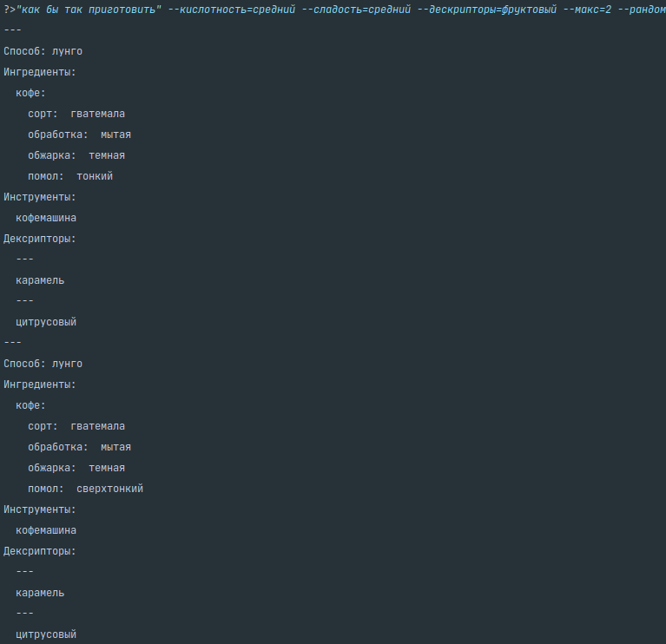The image size is (666, 644).
Task: Click the grind value "сверхтонкий"
Action: 110,489
